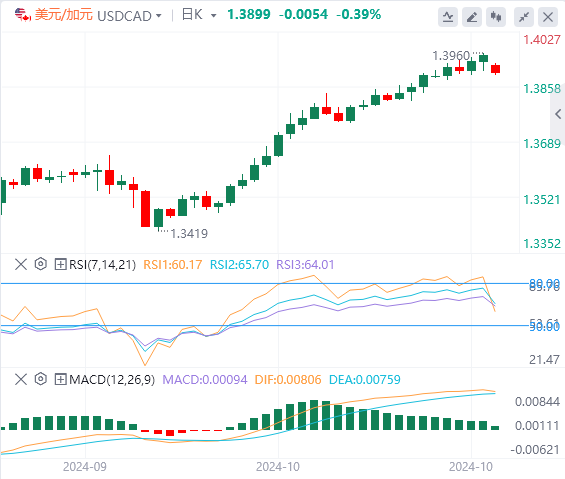Expand the MACD panel with the plus icon
The width and height of the screenshot is (565, 479).
[60, 380]
